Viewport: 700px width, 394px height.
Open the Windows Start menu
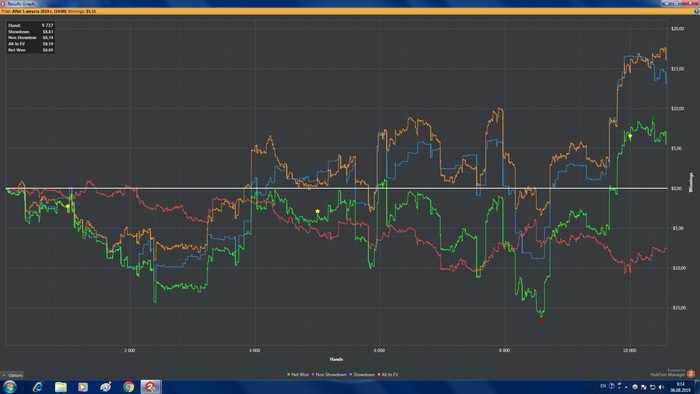(x=9, y=386)
